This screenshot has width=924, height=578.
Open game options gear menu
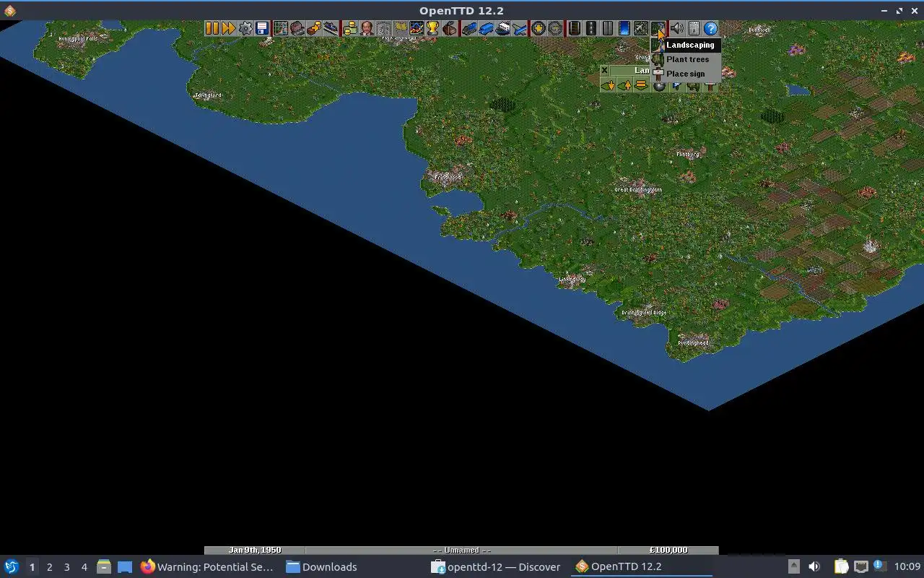(x=245, y=28)
